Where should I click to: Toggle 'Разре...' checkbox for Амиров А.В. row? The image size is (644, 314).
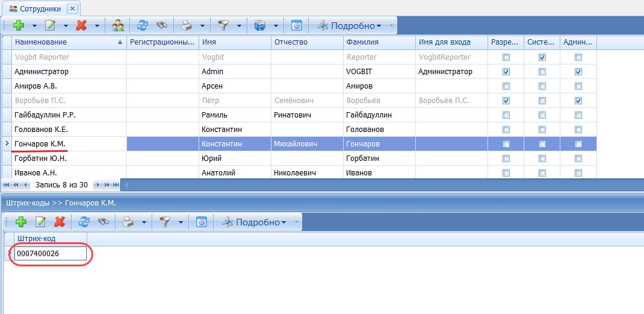(x=506, y=86)
